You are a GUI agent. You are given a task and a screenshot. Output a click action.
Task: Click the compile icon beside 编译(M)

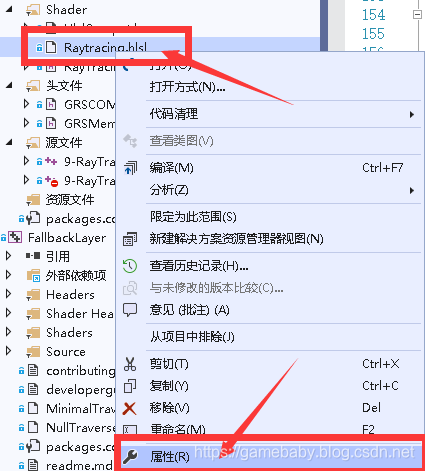(x=130, y=168)
